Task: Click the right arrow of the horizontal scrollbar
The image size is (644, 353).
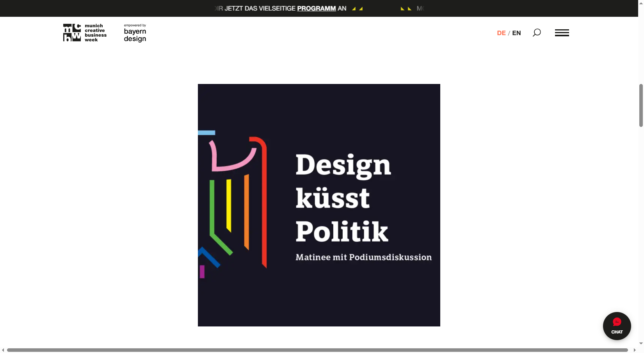Action: (635, 350)
